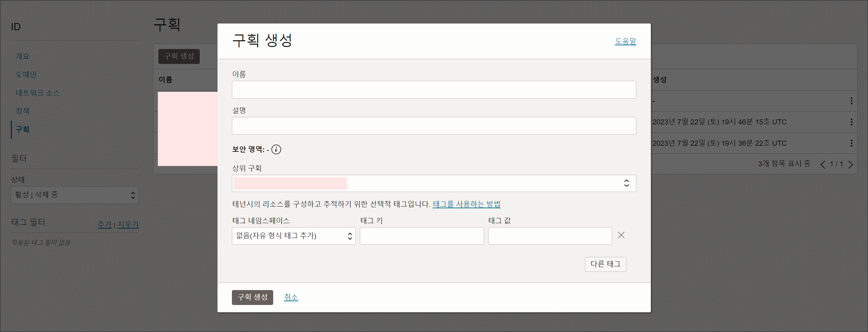Open the 도움말 help link
The height and width of the screenshot is (332, 868).
pos(626,41)
